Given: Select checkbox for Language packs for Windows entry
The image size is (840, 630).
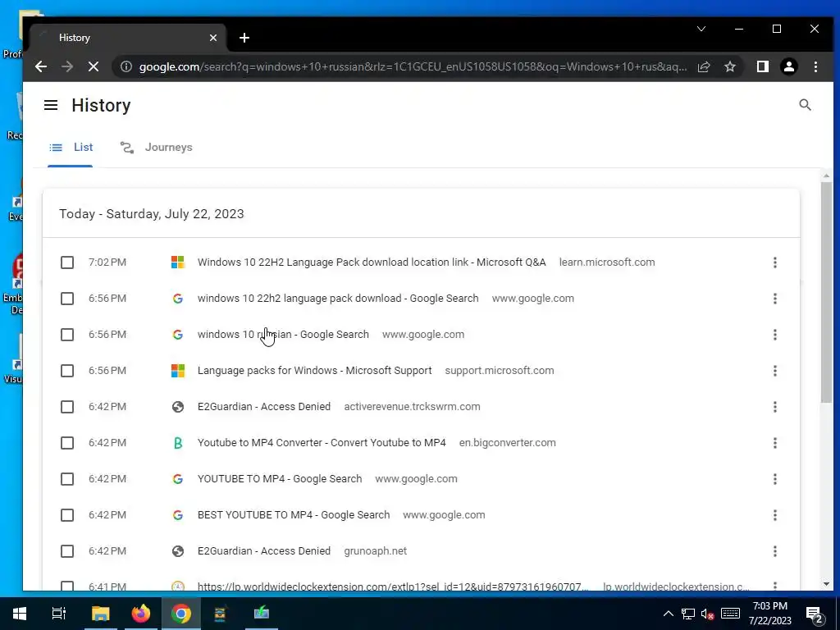Looking at the screenshot, I should click(x=67, y=371).
